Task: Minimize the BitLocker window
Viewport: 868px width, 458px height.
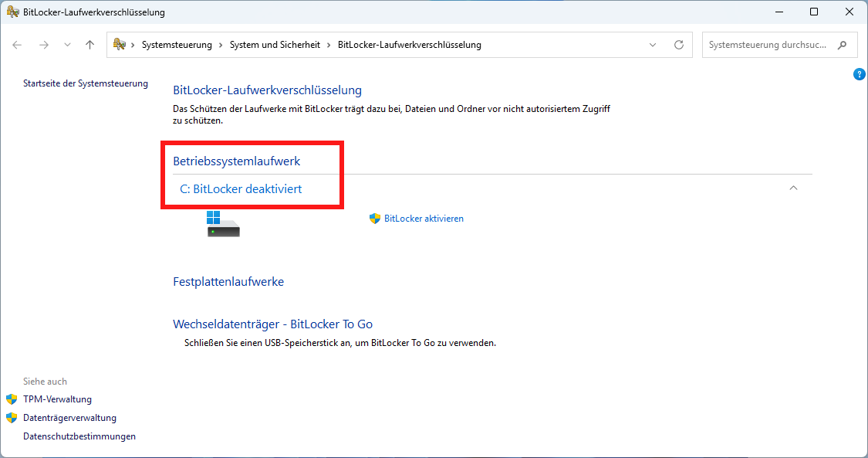Action: click(x=778, y=12)
